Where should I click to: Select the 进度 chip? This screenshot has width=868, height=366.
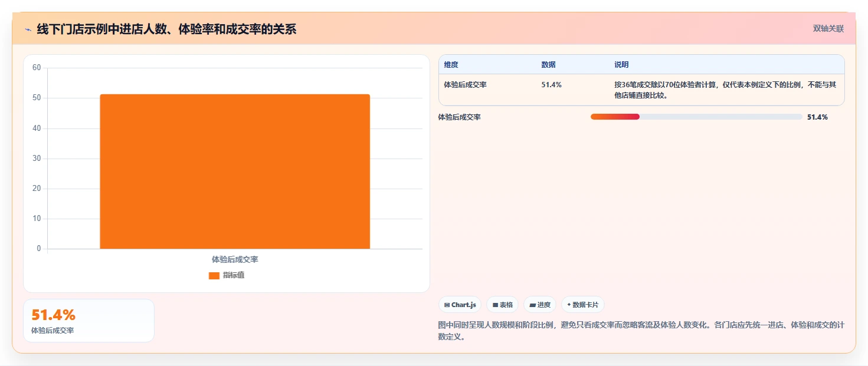(x=539, y=305)
